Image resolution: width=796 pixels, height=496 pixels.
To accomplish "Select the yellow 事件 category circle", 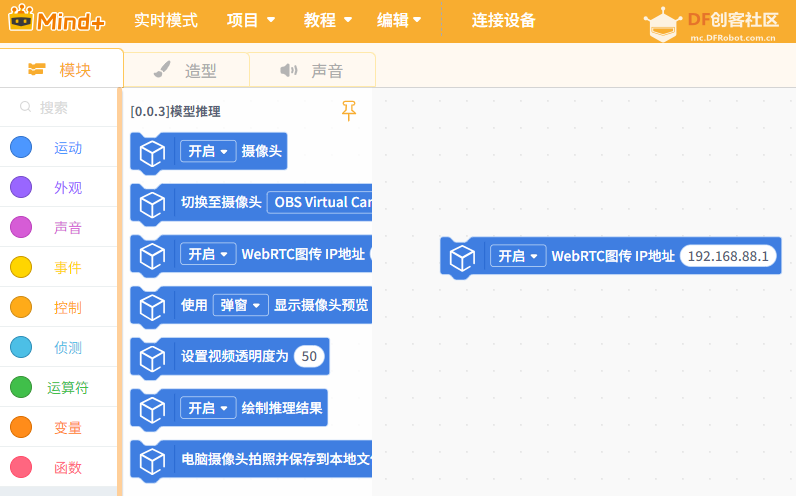I will pyautogui.click(x=21, y=267).
